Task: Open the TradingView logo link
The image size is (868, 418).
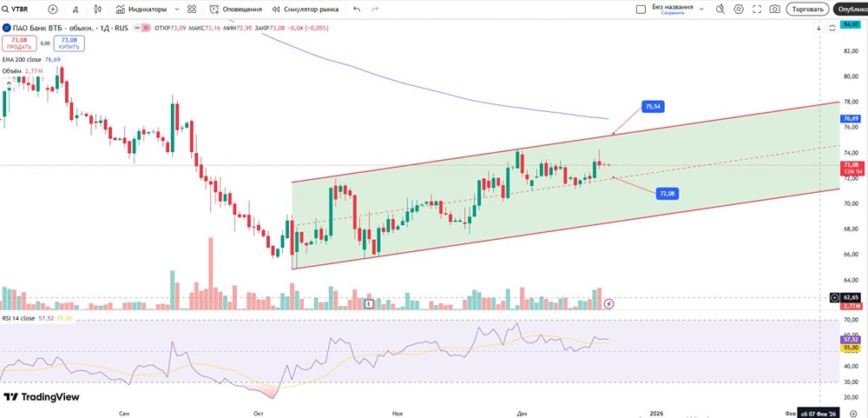Action: coord(42,397)
